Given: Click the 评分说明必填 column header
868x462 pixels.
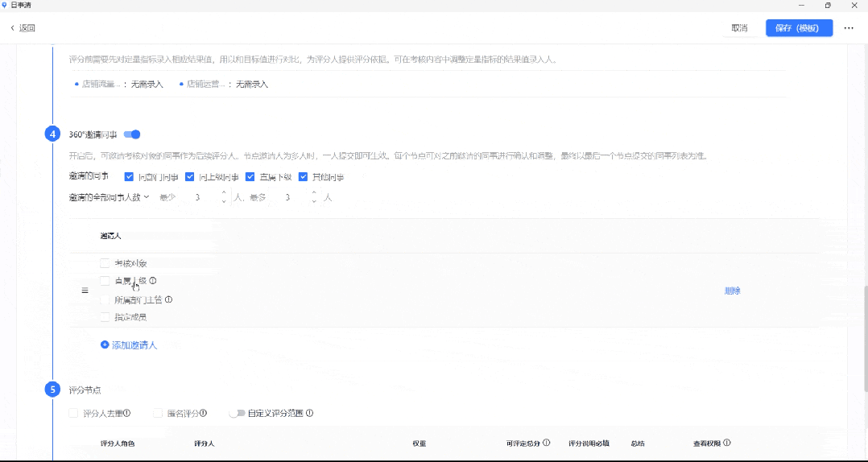Looking at the screenshot, I should pyautogui.click(x=589, y=443).
